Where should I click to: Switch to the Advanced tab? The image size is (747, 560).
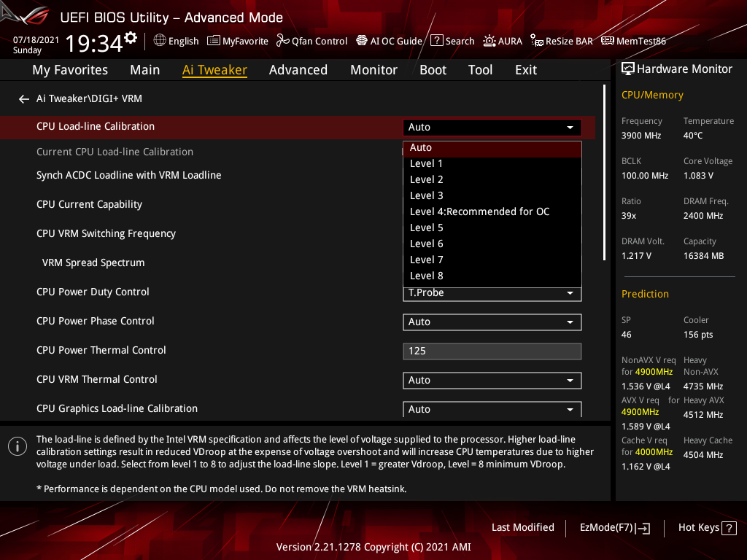click(298, 69)
